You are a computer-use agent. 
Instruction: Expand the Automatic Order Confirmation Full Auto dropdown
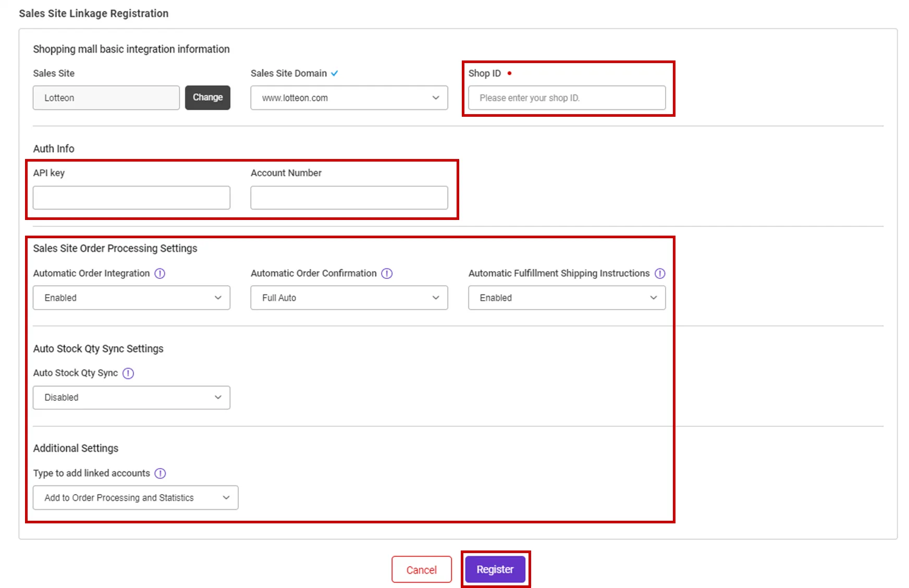click(x=349, y=298)
